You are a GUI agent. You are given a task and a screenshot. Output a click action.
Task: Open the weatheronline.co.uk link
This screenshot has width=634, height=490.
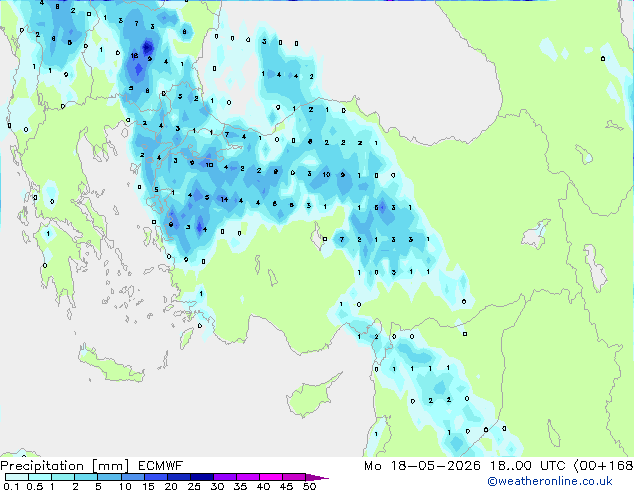tap(550, 481)
